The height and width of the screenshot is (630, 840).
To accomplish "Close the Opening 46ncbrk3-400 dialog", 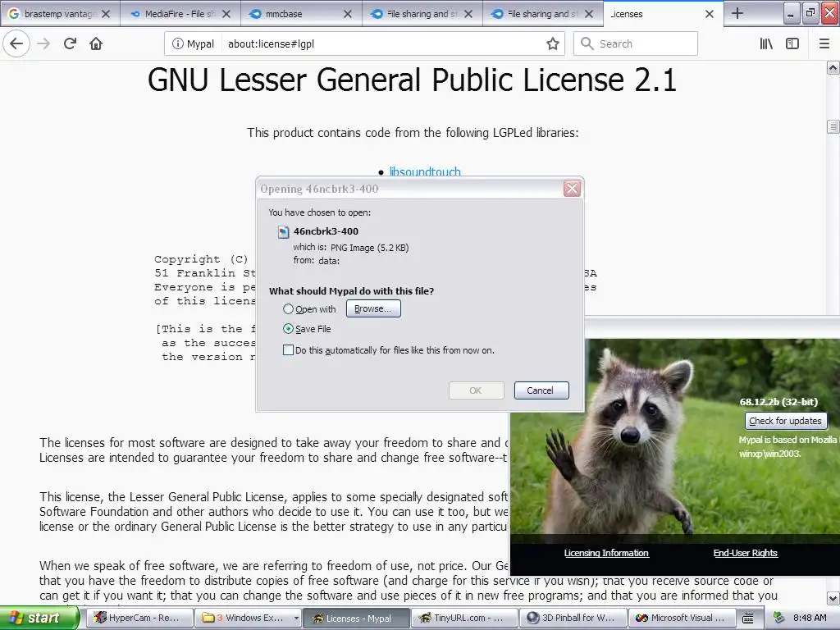I will (x=572, y=189).
